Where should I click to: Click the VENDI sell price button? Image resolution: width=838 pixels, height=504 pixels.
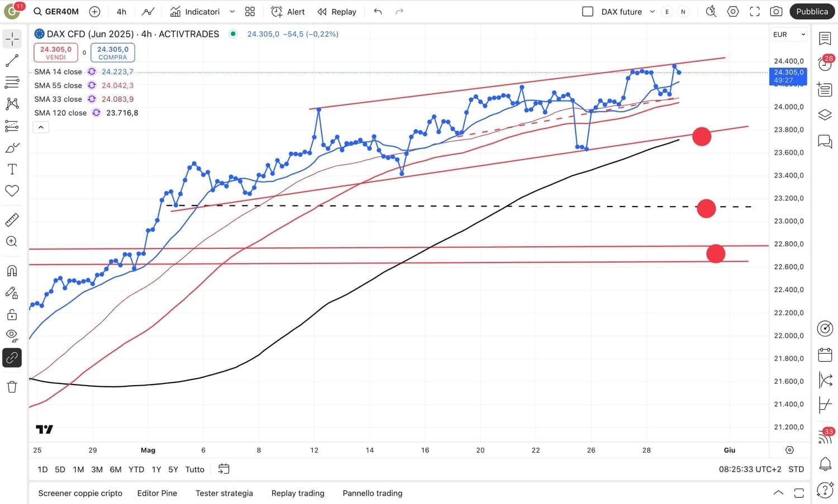point(56,52)
